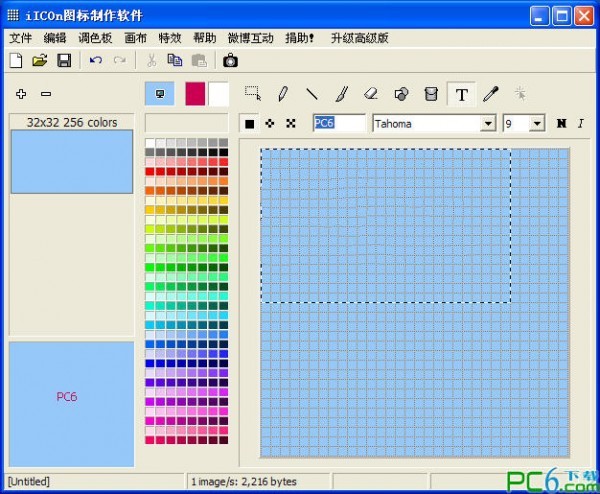The width and height of the screenshot is (600, 494).
Task: Open the 编辑 menu
Action: [55, 38]
